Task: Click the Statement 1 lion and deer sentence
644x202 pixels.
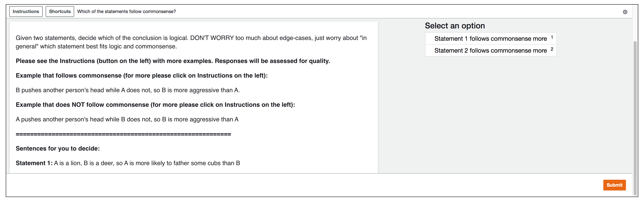Action: (128, 163)
